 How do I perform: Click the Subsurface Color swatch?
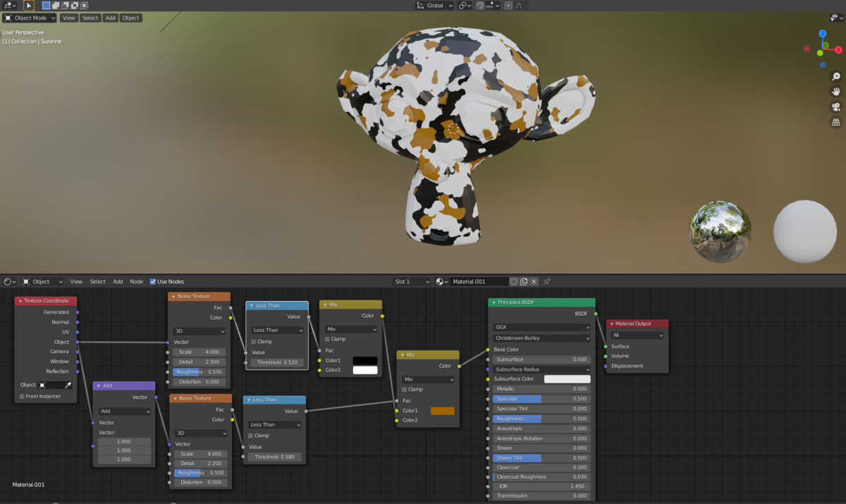pyautogui.click(x=567, y=379)
